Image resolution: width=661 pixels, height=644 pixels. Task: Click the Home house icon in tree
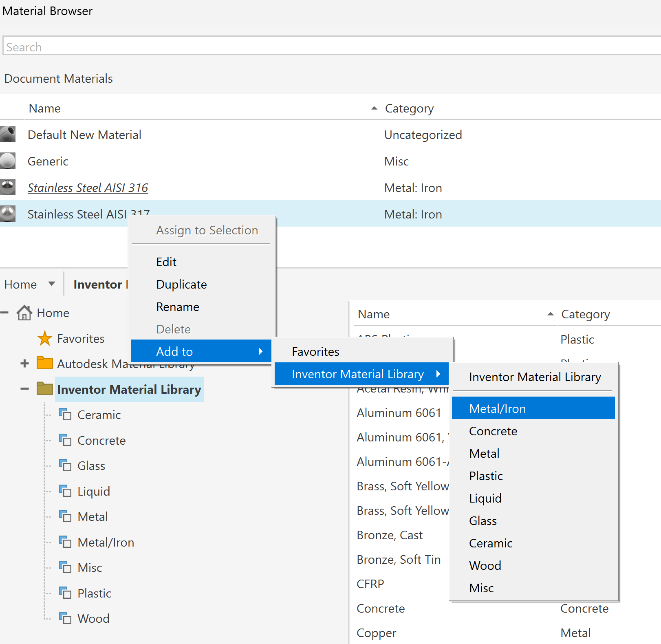pyautogui.click(x=24, y=313)
